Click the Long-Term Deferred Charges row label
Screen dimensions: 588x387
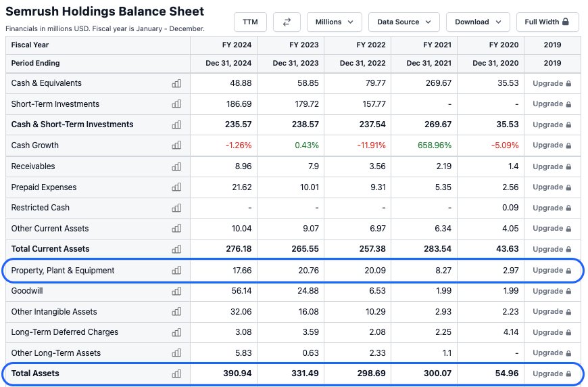tap(64, 332)
